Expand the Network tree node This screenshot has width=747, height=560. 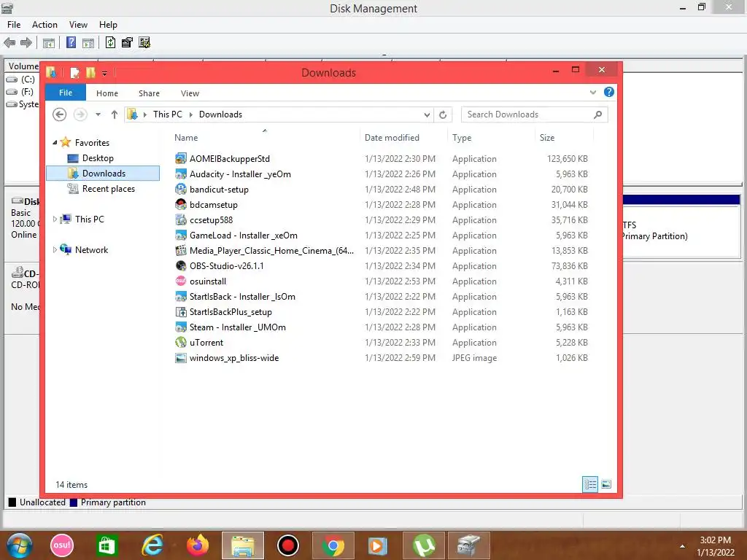[55, 249]
